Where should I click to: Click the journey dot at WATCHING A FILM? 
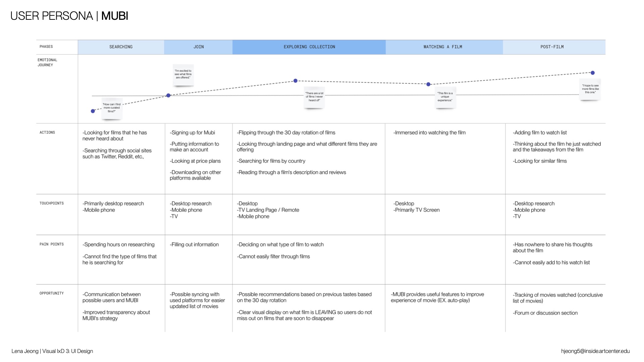[x=428, y=84]
